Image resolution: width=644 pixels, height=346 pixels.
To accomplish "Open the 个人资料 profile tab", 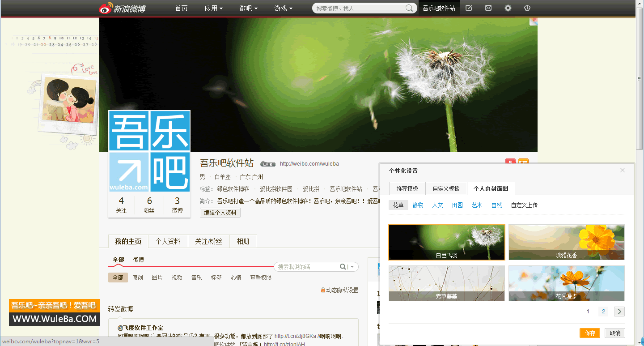I will 168,241.
